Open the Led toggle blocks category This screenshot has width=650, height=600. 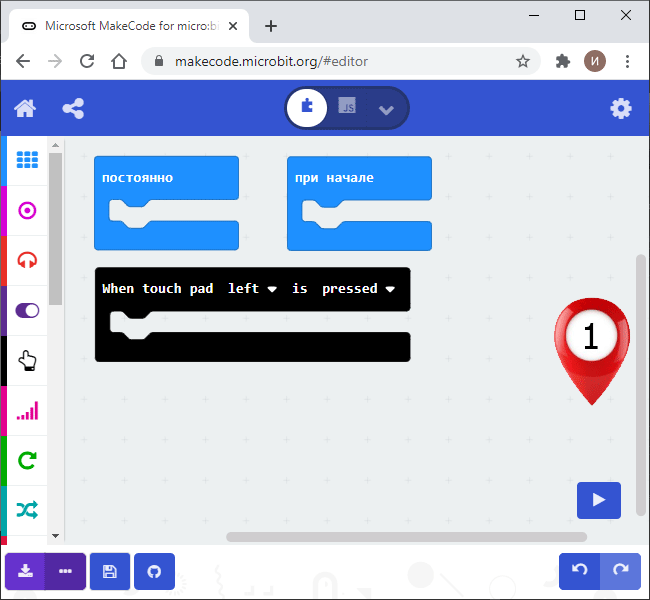click(27, 310)
